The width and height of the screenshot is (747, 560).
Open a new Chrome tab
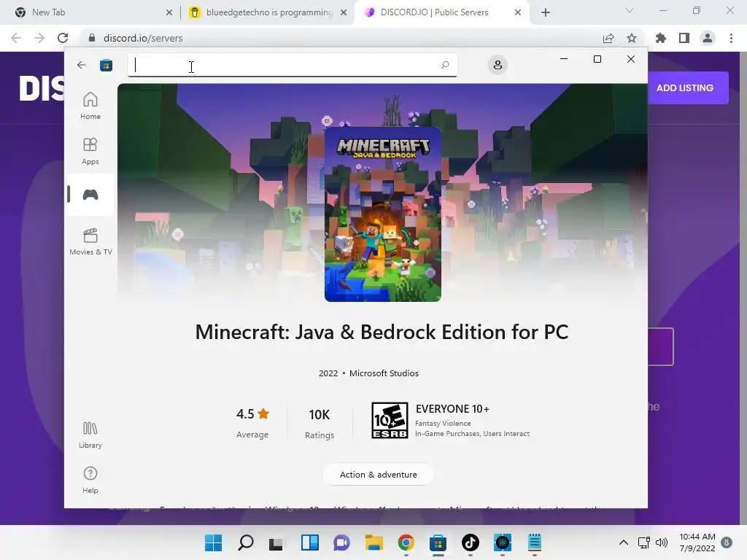click(546, 12)
